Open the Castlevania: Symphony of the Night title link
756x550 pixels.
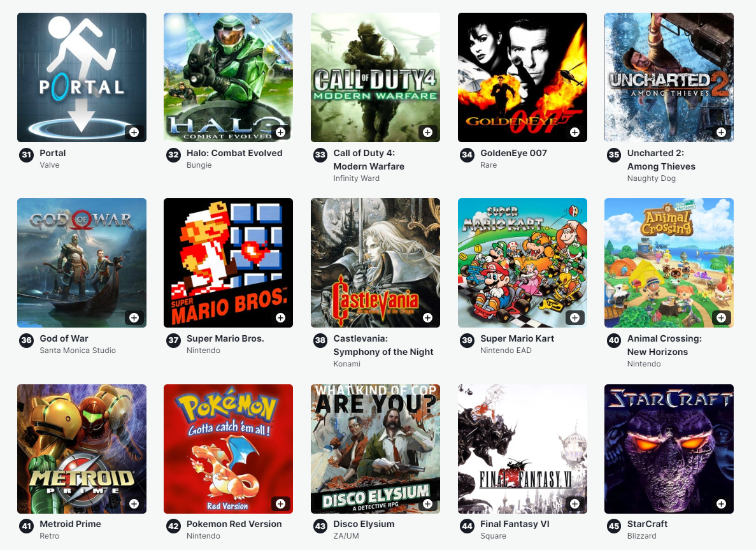(x=383, y=345)
